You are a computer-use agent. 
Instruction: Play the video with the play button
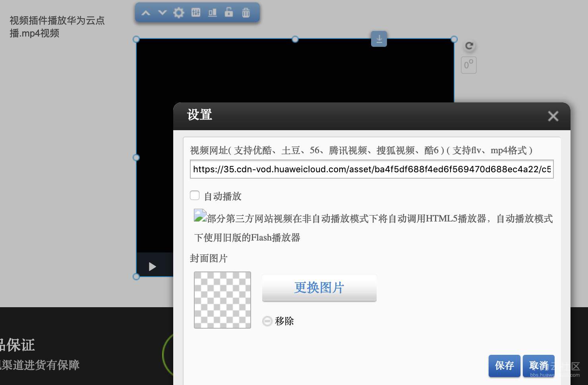point(152,266)
